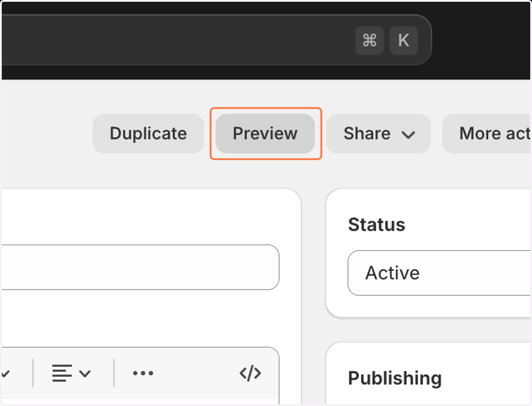Click the Publishing heading
The image size is (532, 406).
pyautogui.click(x=395, y=378)
